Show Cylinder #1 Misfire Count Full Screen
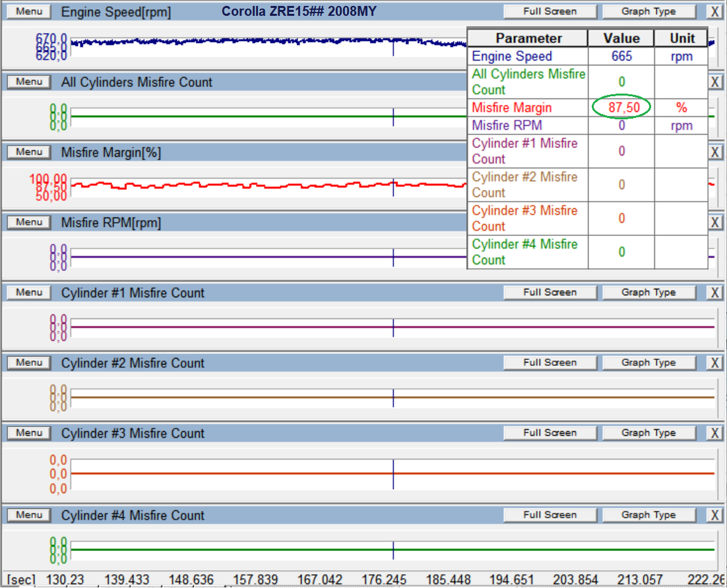This screenshot has height=588, width=727. (x=550, y=293)
